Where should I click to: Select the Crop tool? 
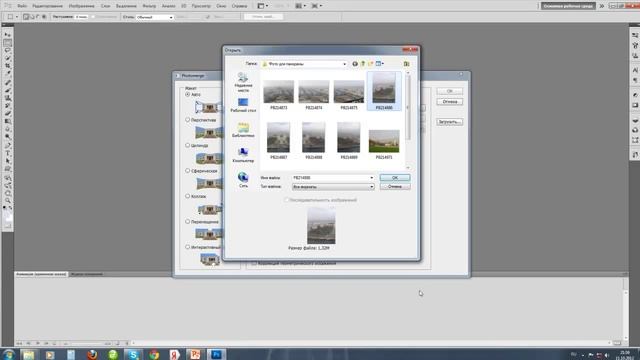click(x=8, y=66)
